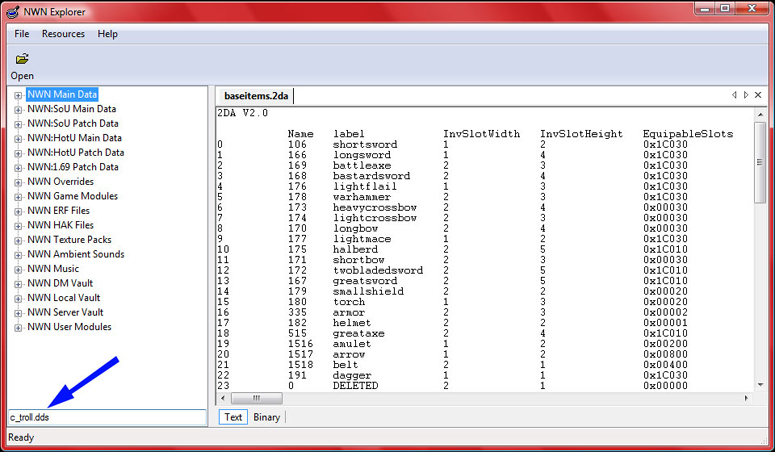Click the NWN Explorer app icon in title bar
This screenshot has height=452, width=775.
click(x=12, y=12)
